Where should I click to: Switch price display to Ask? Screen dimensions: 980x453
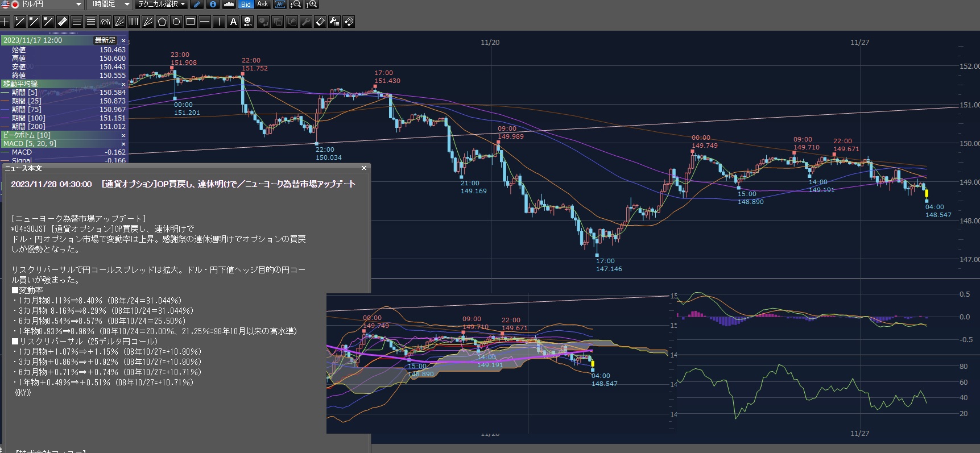coord(262,5)
